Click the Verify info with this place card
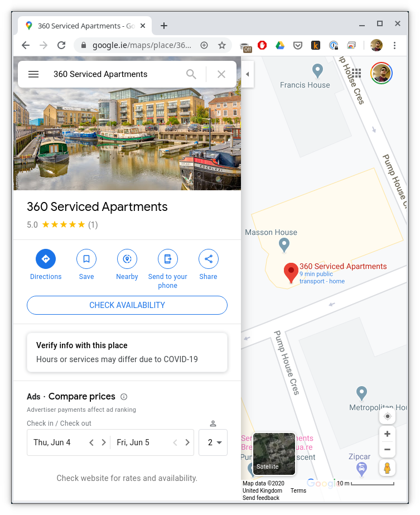 (127, 353)
